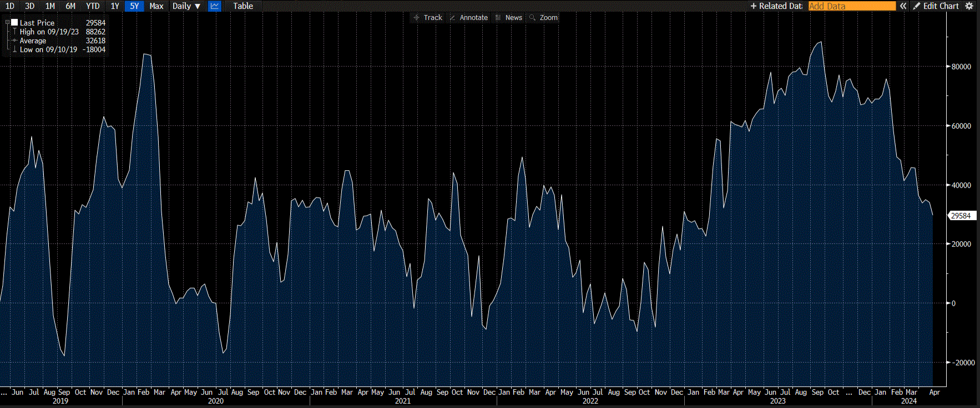Viewport: 980px width, 408px height.
Task: Click the Annotate button label
Action: tap(474, 18)
